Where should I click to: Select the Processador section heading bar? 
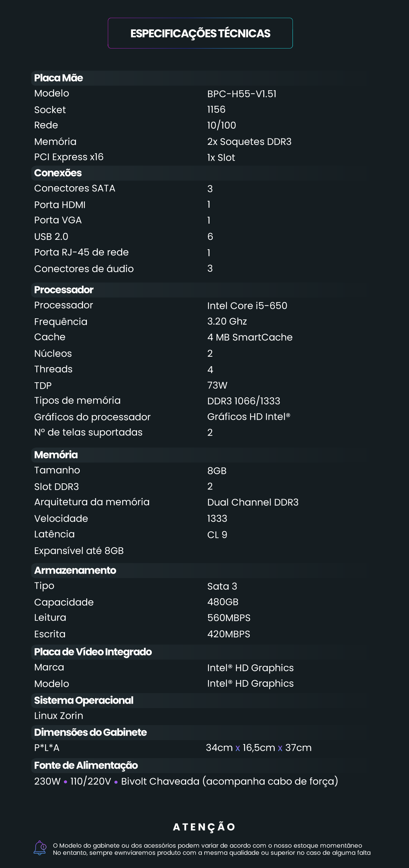pyautogui.click(x=64, y=290)
